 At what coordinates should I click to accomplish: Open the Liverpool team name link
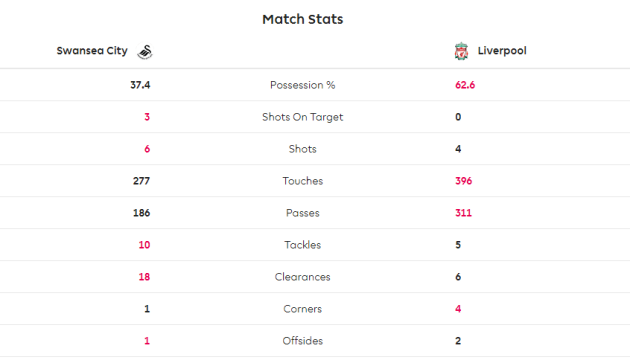502,51
